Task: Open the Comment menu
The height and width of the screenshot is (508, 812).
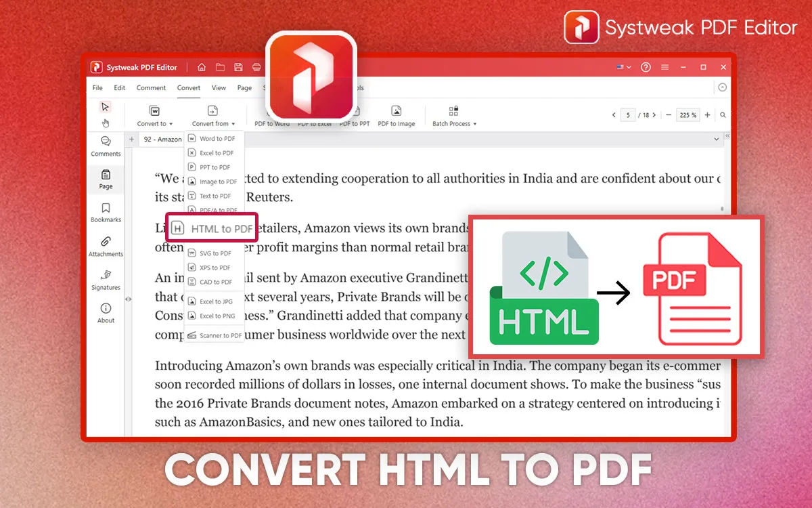Action: click(151, 87)
